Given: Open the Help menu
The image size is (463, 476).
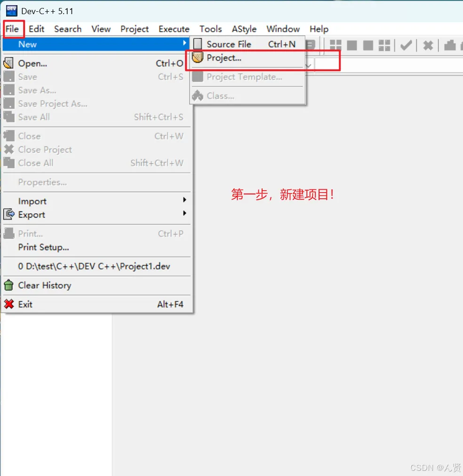Looking at the screenshot, I should point(319,29).
